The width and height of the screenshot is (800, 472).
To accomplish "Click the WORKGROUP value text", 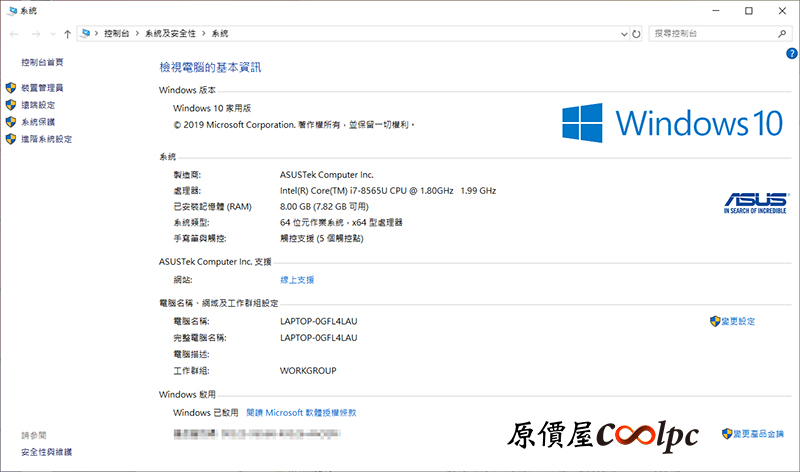I will pos(308,371).
